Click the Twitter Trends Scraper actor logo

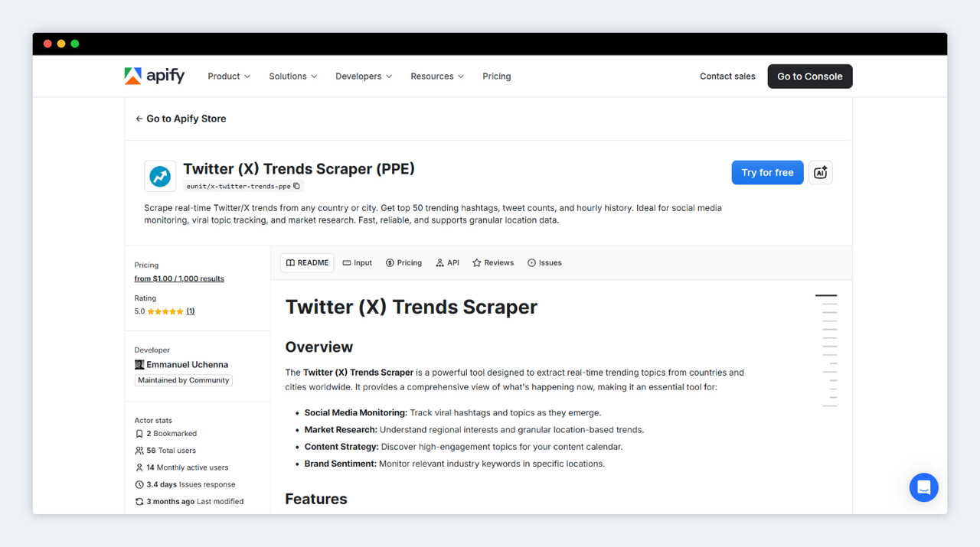pyautogui.click(x=160, y=176)
